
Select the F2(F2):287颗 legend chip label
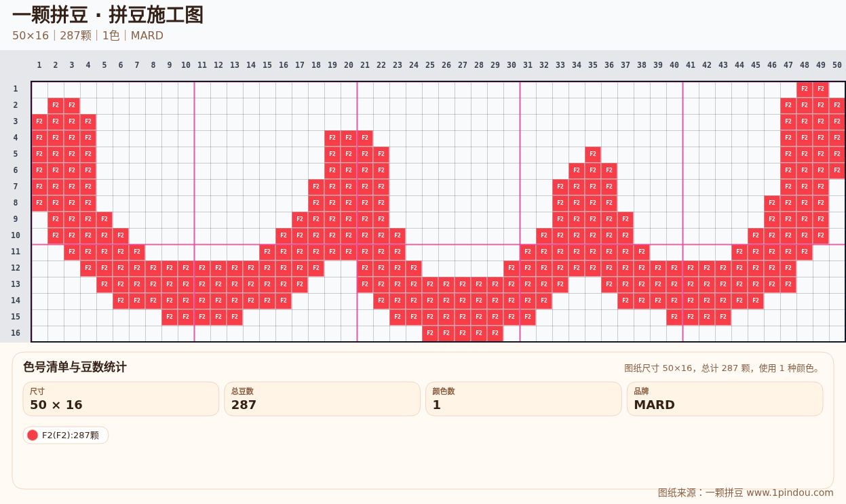[71, 435]
